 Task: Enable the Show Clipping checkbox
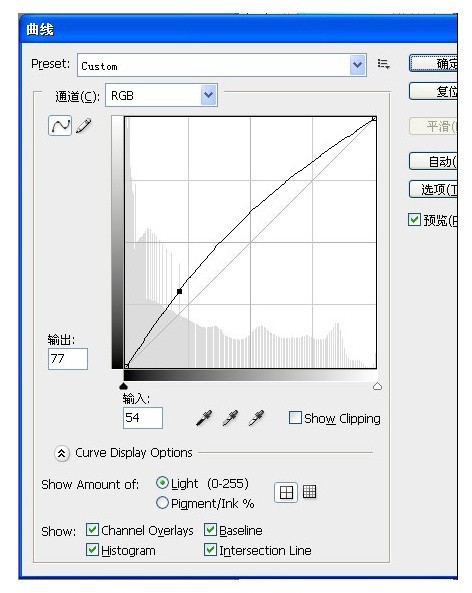pyautogui.click(x=295, y=418)
